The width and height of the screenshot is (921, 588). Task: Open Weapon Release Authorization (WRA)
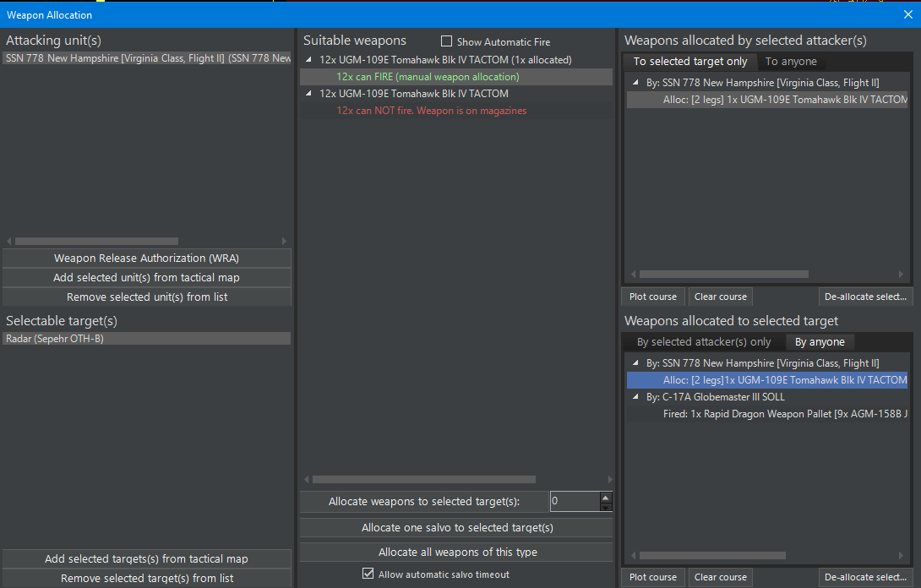[147, 258]
